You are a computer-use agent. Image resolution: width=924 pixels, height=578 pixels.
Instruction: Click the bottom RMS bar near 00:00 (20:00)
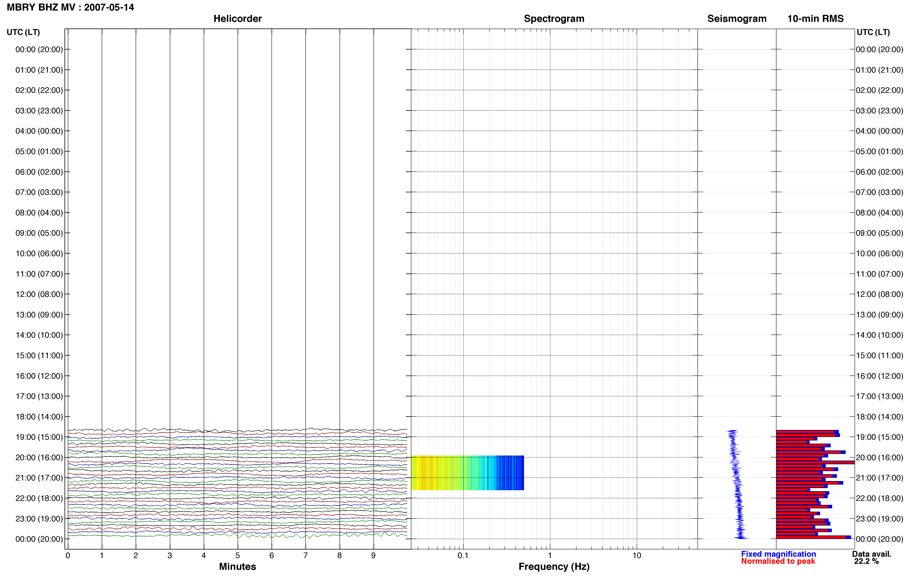(813, 537)
